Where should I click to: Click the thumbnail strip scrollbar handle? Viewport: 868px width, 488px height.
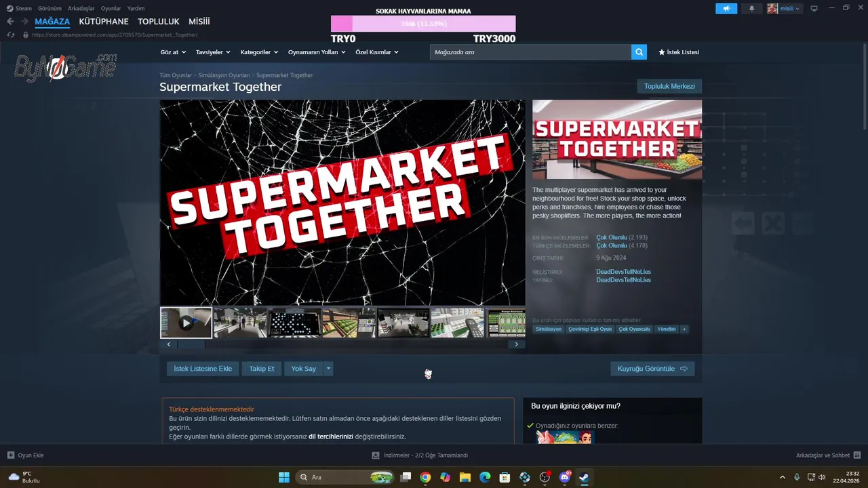point(191,344)
